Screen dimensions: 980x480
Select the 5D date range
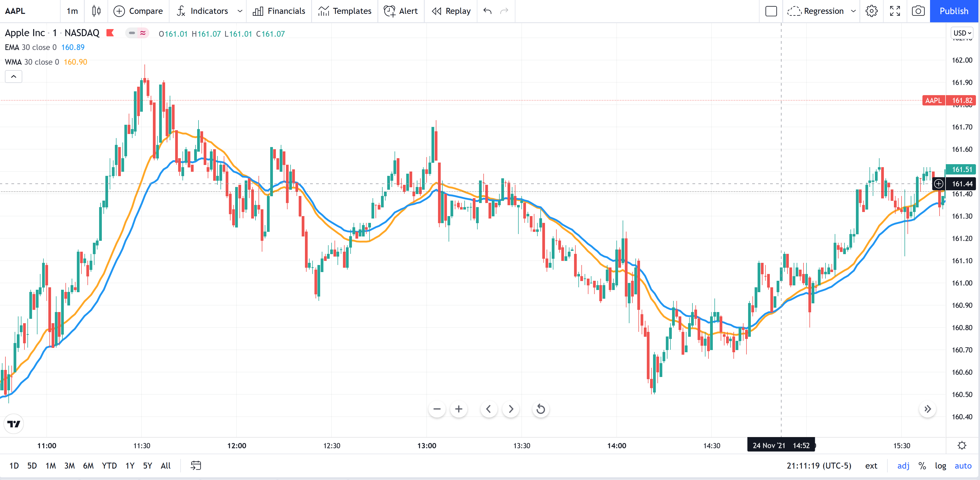pyautogui.click(x=32, y=466)
